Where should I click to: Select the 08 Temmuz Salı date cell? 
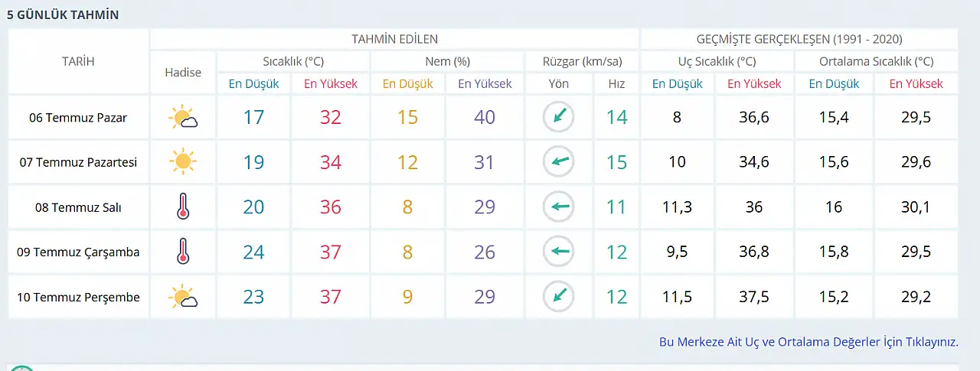coord(78,207)
